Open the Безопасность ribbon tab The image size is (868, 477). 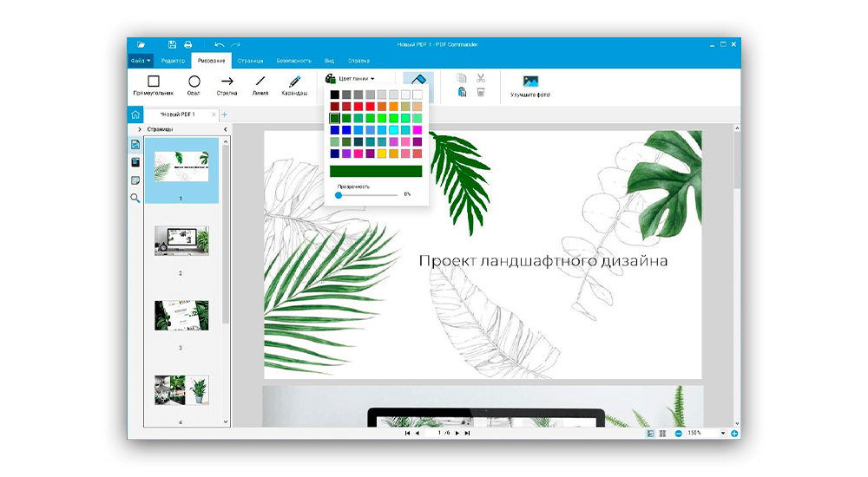(293, 61)
